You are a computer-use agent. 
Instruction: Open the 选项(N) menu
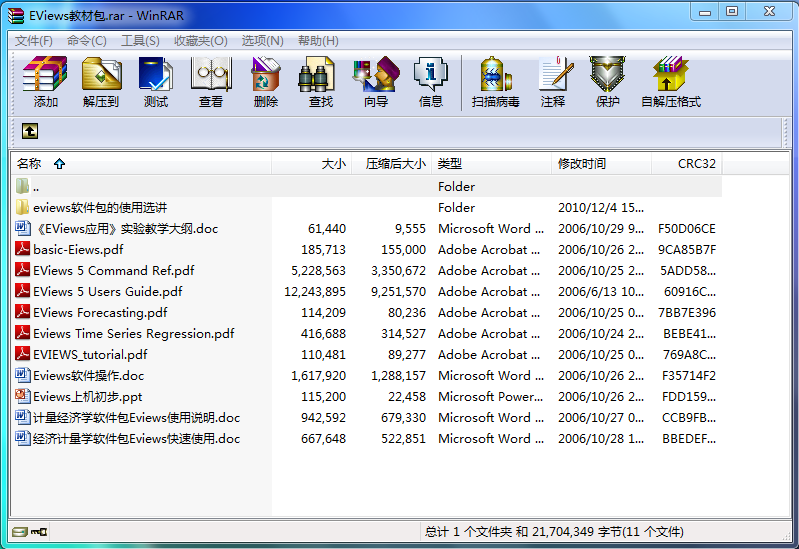tap(262, 41)
